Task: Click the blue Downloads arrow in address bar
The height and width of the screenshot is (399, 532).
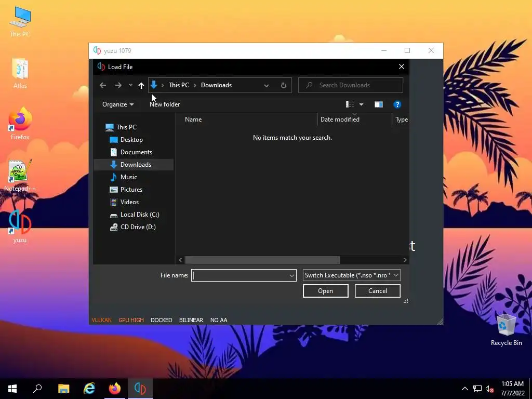Action: [x=154, y=85]
